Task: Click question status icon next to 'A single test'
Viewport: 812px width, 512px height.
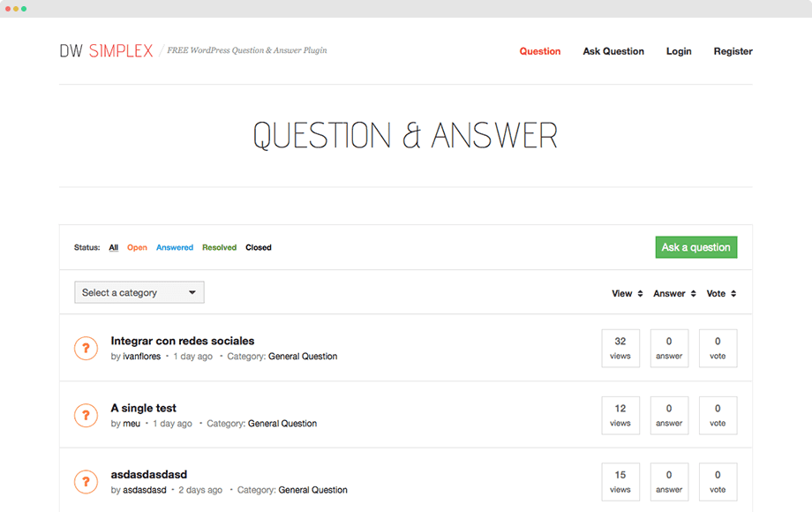Action: pyautogui.click(x=86, y=415)
